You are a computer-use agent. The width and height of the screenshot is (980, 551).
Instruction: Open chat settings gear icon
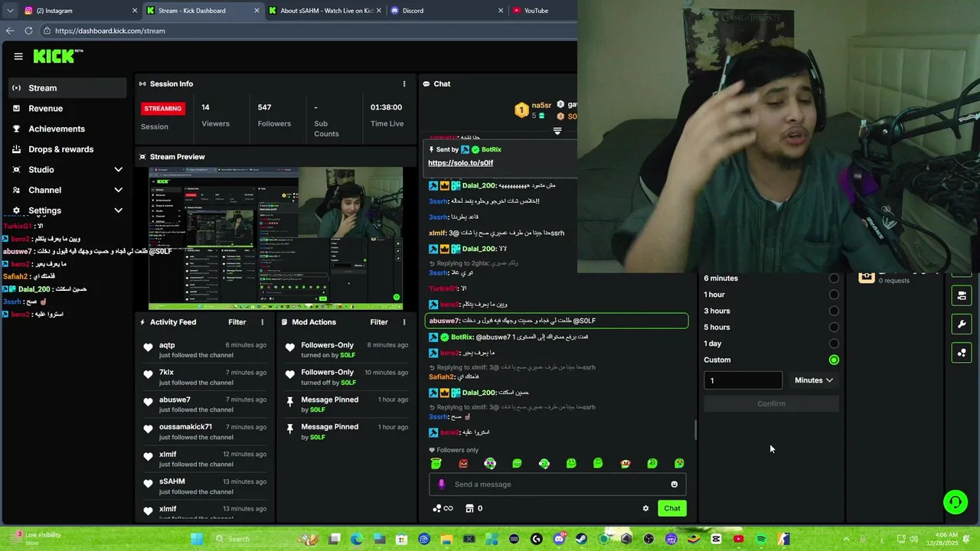coord(645,508)
